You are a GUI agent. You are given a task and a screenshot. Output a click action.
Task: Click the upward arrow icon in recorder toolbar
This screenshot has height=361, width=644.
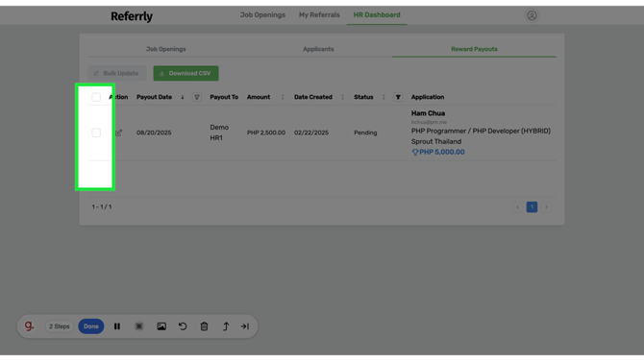[226, 326]
